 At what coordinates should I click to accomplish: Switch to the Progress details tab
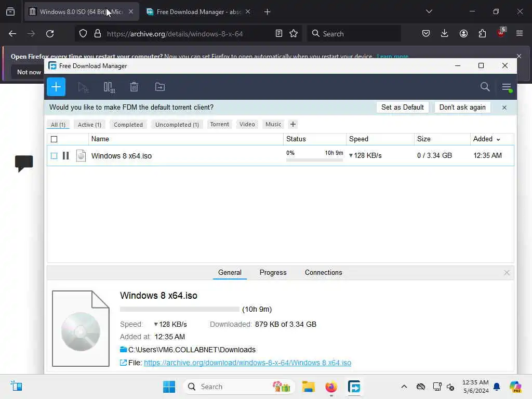tap(273, 272)
